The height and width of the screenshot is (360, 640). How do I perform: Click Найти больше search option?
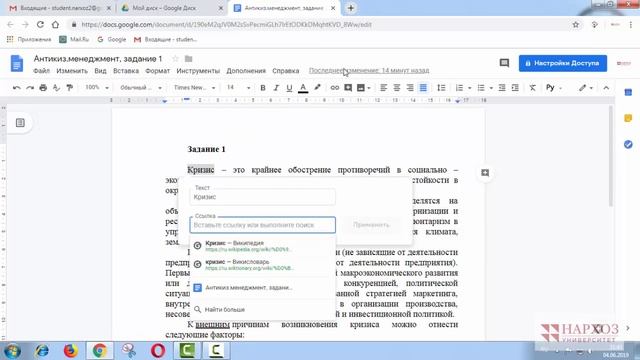(x=262, y=309)
